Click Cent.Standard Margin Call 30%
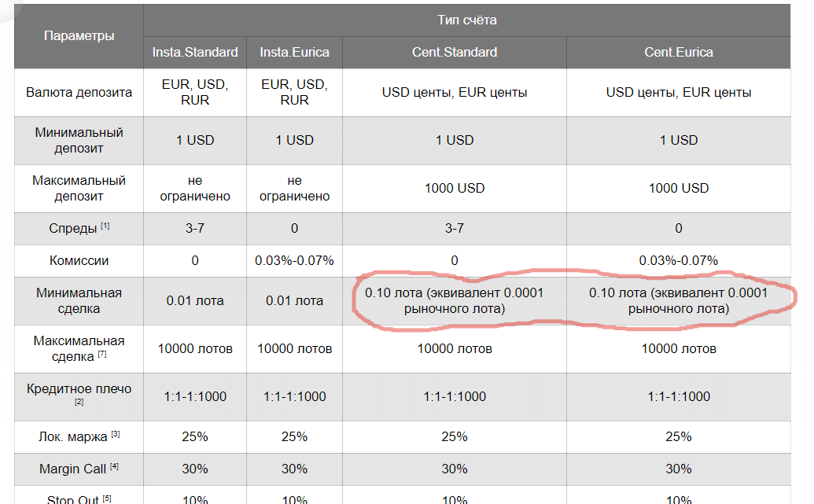Screen dimensions: 814x504 point(455,469)
